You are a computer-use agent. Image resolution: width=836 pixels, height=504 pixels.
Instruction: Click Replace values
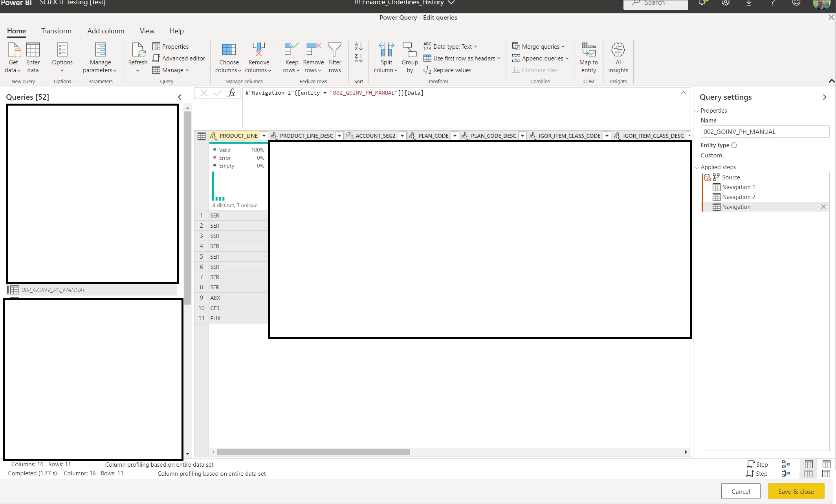[x=447, y=70]
